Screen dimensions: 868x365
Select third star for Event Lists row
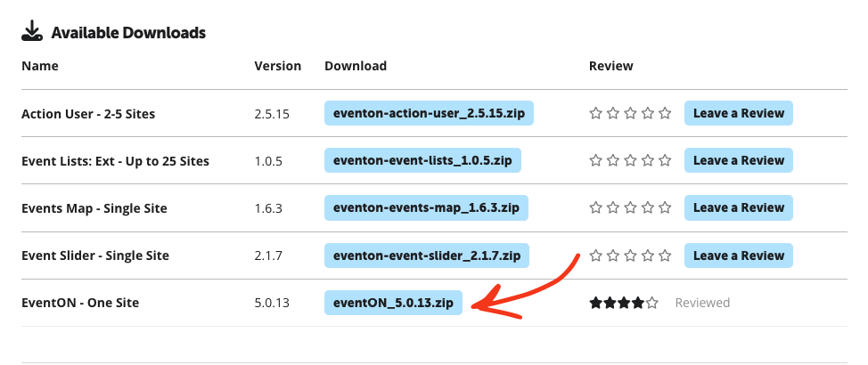(x=631, y=160)
